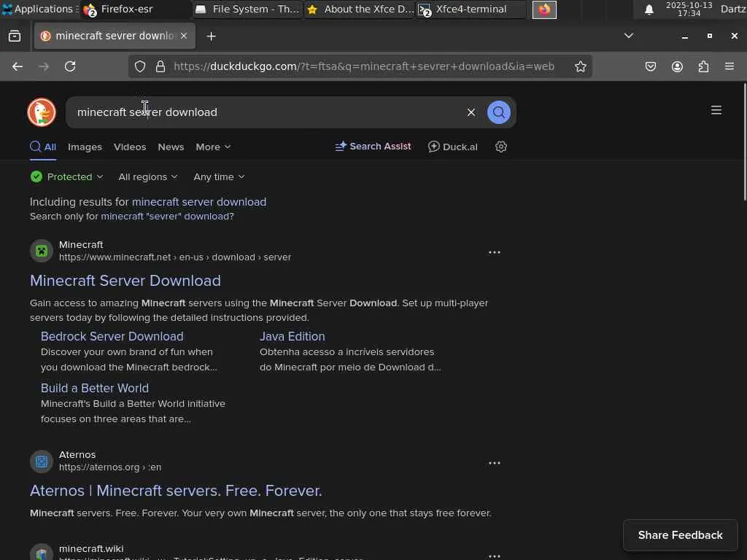
Task: Open the Java Edition link
Action: [x=292, y=336]
